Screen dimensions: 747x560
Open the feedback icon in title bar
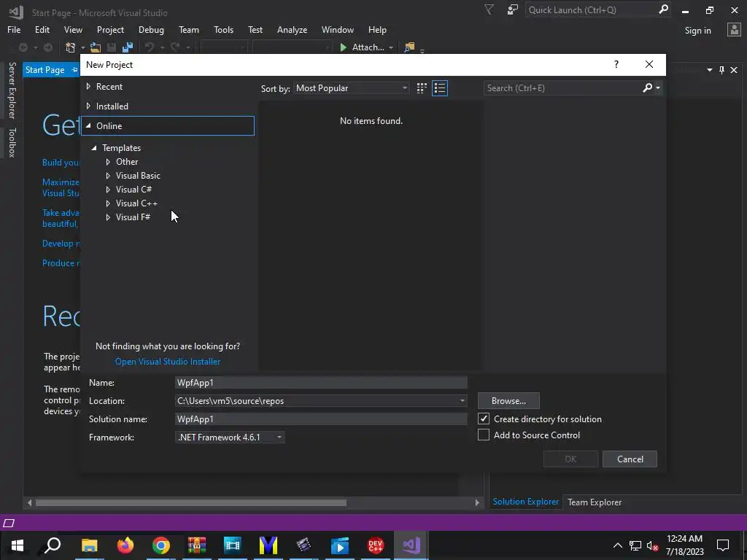point(513,10)
